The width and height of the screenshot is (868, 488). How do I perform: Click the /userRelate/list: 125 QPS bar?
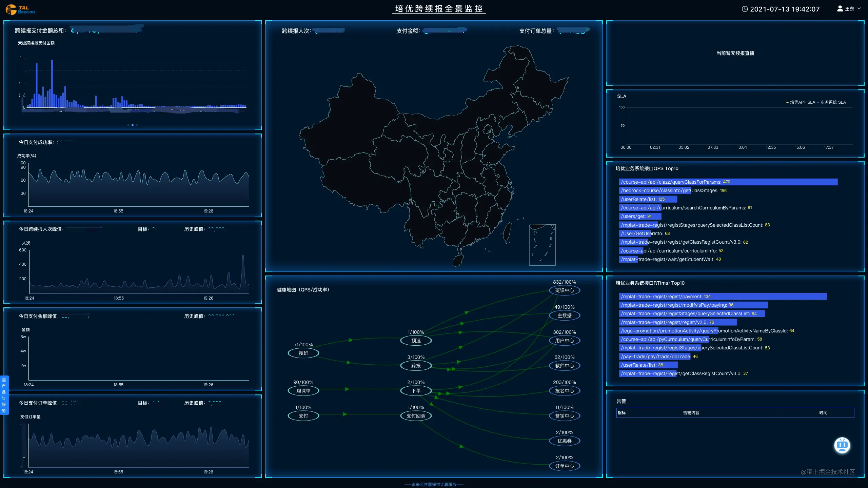point(648,199)
